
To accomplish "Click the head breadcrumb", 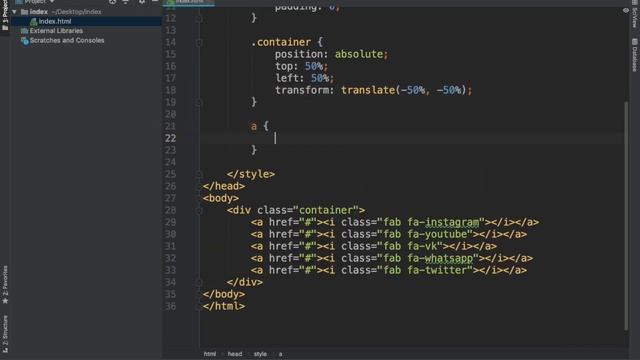I will pyautogui.click(x=235, y=354).
